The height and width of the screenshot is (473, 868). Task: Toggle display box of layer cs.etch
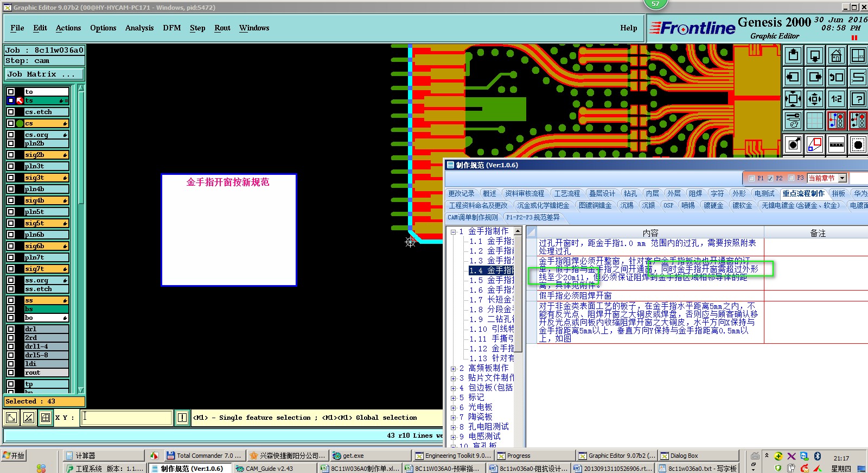(x=11, y=112)
